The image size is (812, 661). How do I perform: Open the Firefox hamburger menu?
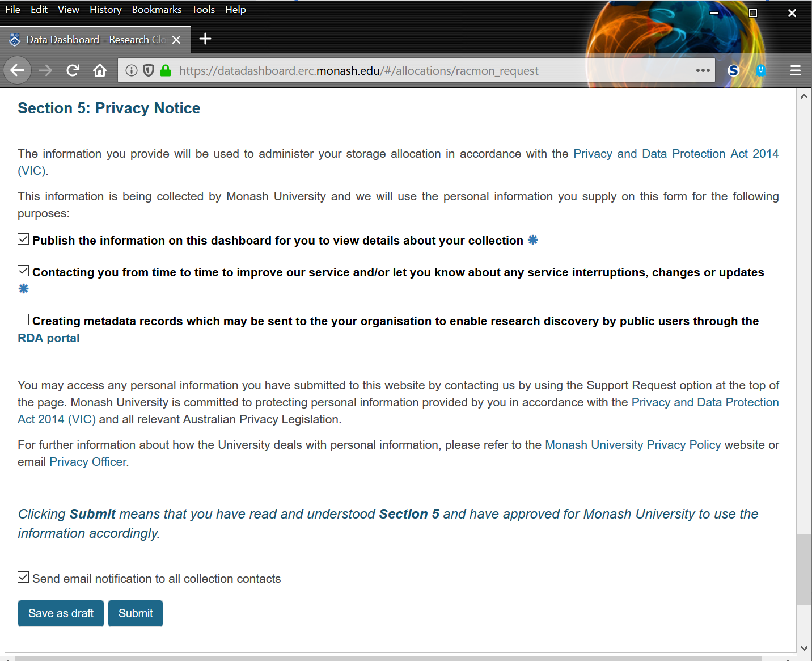(796, 70)
